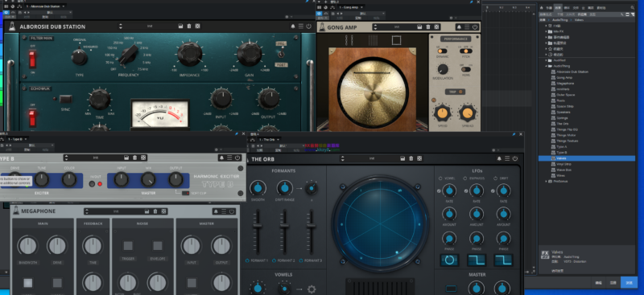644x295 pixels.
Task: Click Gong Amp power icon
Action: 475,27
